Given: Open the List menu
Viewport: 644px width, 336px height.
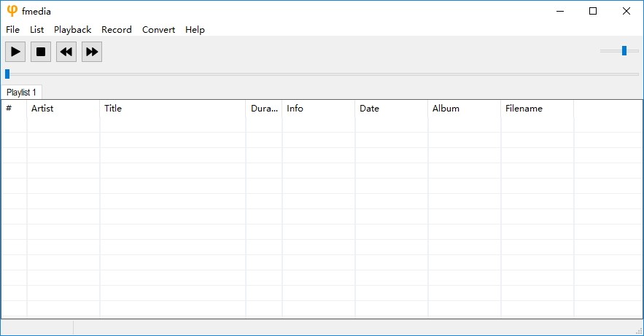Looking at the screenshot, I should [x=37, y=30].
